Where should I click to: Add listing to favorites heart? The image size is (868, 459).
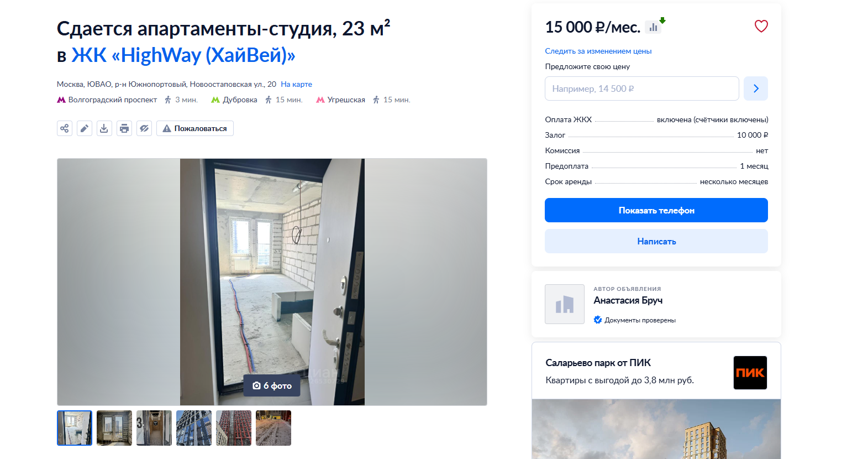(x=761, y=26)
